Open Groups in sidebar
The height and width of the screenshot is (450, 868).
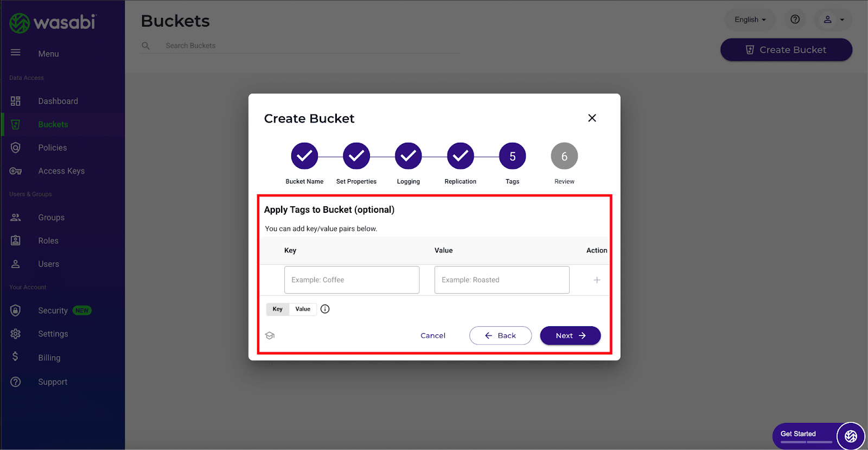coord(52,217)
